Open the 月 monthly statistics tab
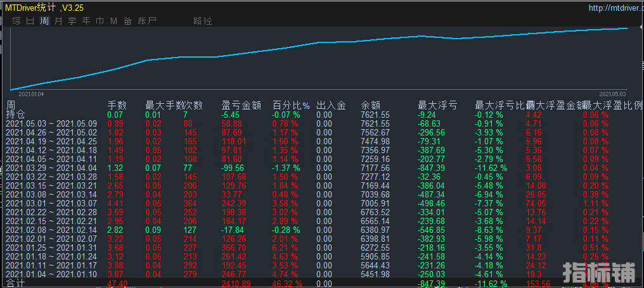This screenshot has width=644, height=288. [x=58, y=21]
